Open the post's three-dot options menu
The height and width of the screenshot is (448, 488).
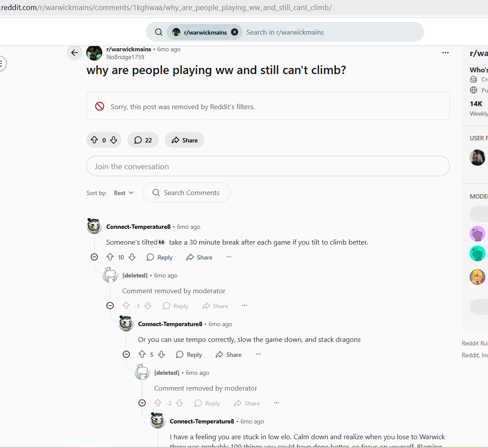(x=445, y=53)
